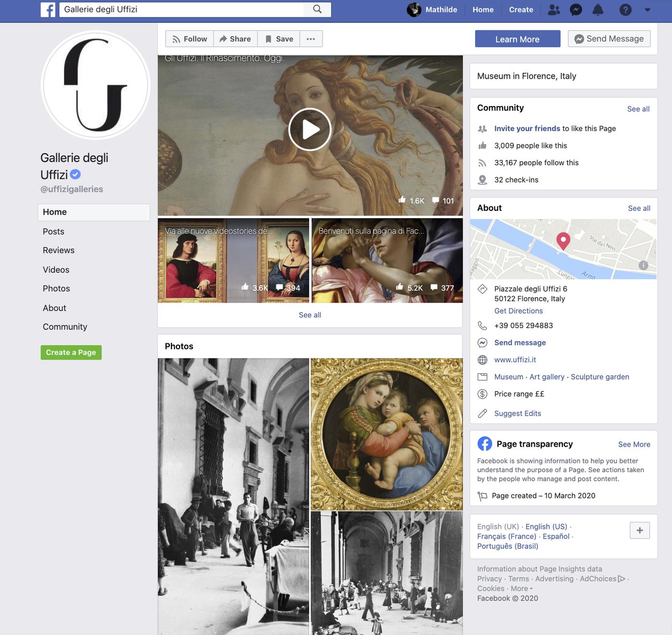The width and height of the screenshot is (672, 635).
Task: Click the Art gallery category link
Action: pos(547,377)
